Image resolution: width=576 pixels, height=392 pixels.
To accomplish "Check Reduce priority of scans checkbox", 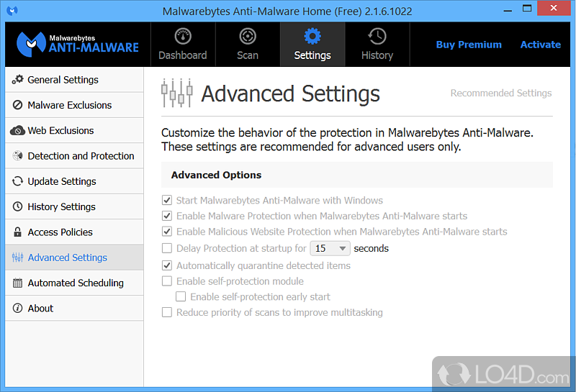I will [167, 312].
